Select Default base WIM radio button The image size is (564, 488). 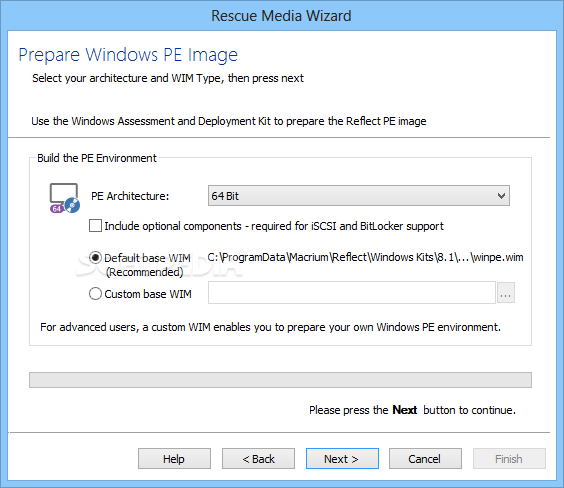[95, 258]
